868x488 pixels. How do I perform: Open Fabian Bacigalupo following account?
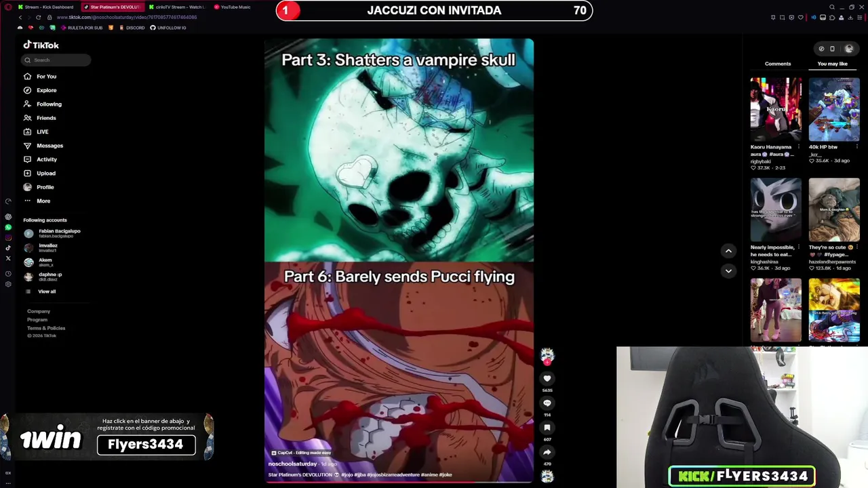pyautogui.click(x=52, y=233)
